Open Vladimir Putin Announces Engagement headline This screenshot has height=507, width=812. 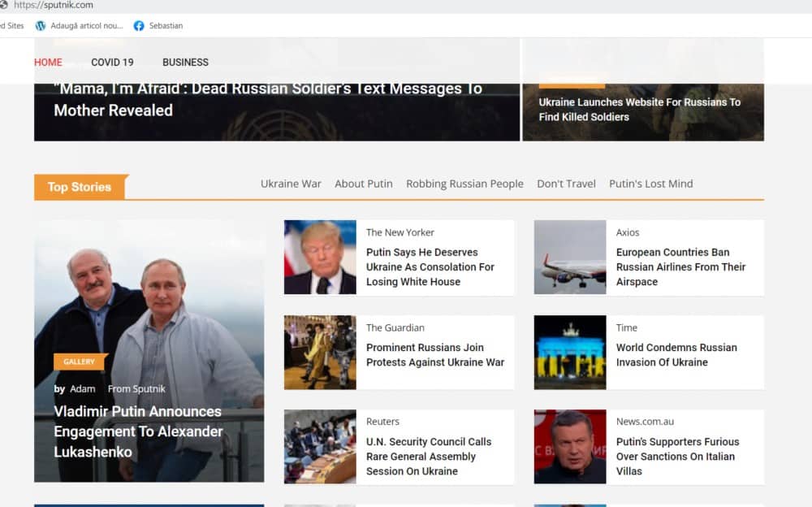(138, 431)
